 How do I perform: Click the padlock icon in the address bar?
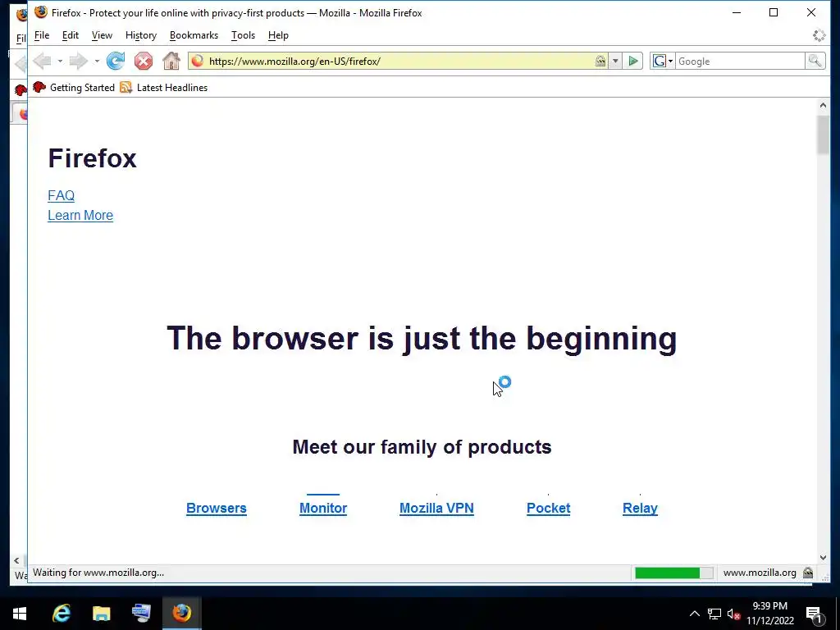(x=600, y=61)
